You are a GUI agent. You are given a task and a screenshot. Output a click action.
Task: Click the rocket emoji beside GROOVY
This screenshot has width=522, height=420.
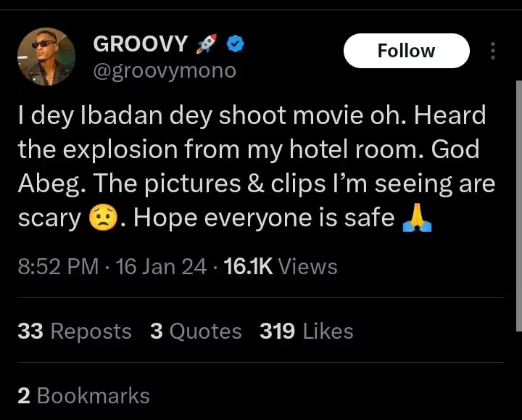[206, 44]
